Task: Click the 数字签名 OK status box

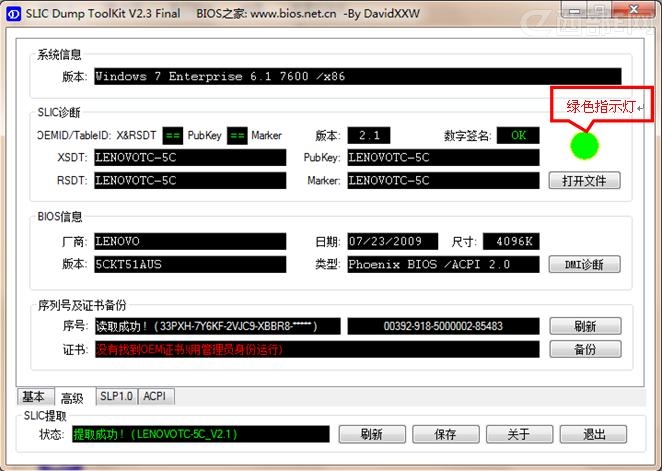Action: click(x=517, y=136)
